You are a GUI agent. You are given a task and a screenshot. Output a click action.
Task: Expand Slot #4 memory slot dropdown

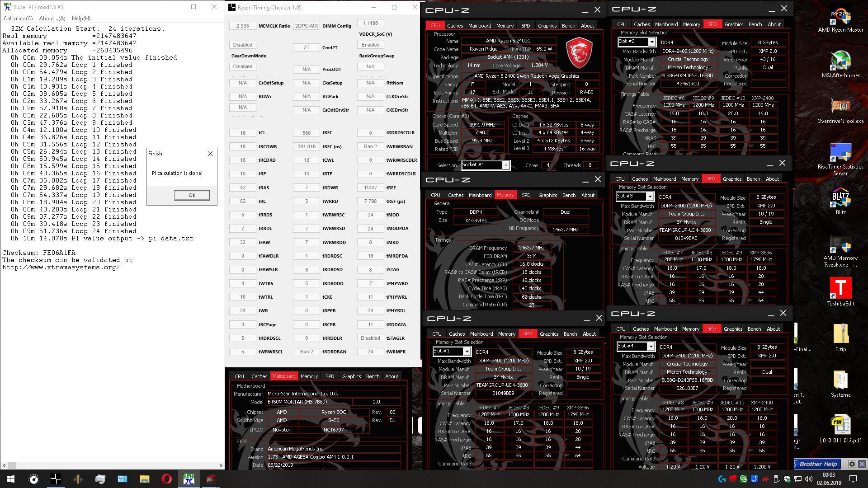pyautogui.click(x=651, y=347)
